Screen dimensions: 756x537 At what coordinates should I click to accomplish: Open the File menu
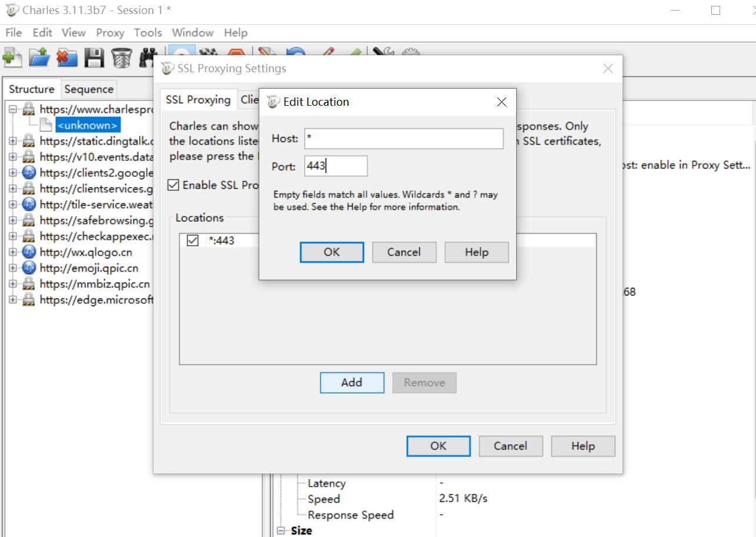tap(14, 33)
